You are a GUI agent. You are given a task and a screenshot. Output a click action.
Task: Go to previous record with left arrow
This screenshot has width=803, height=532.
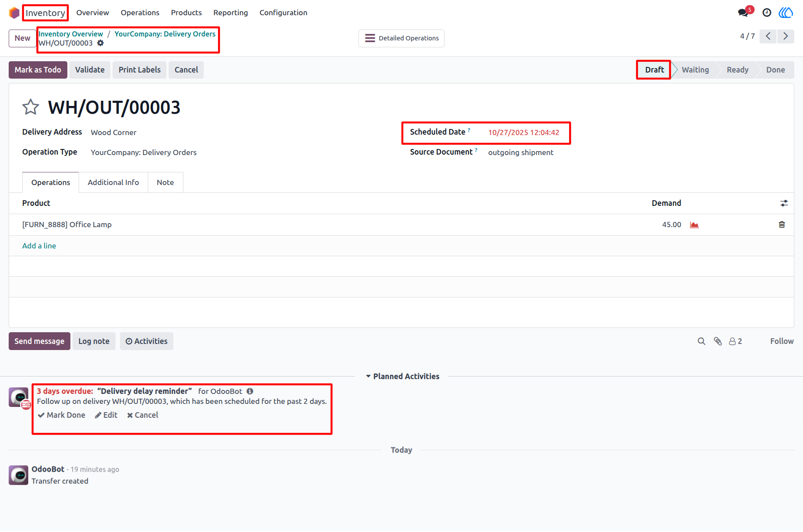click(768, 36)
